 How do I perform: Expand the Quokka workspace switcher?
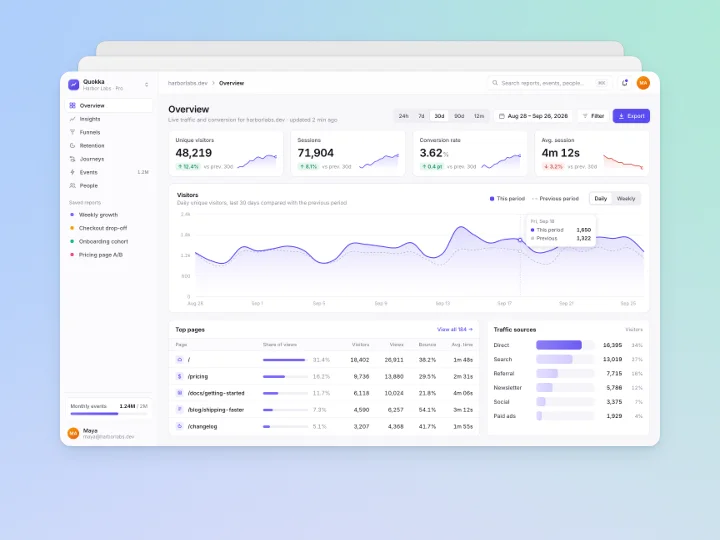(x=146, y=84)
